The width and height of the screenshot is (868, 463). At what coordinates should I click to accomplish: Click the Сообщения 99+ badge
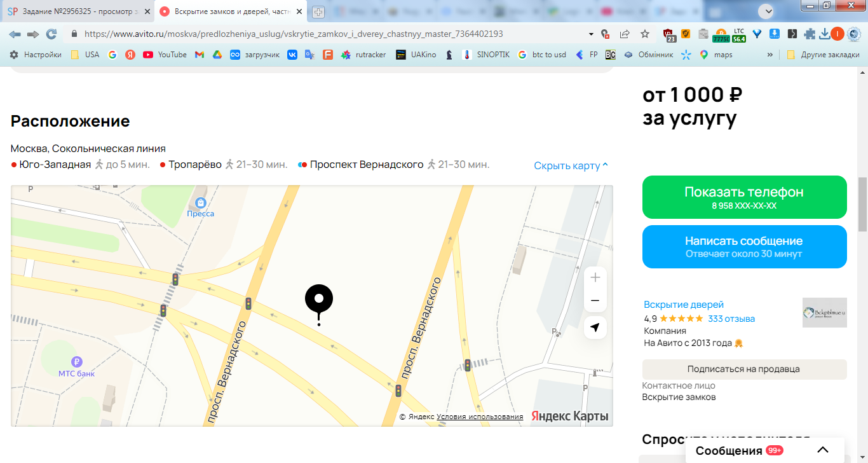775,450
